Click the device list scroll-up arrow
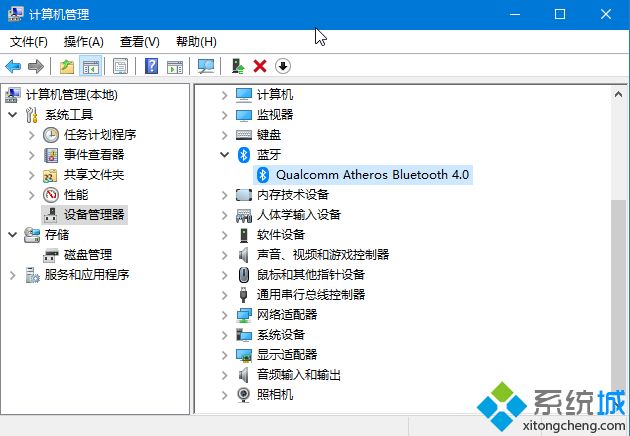The height and width of the screenshot is (436, 630). click(618, 95)
